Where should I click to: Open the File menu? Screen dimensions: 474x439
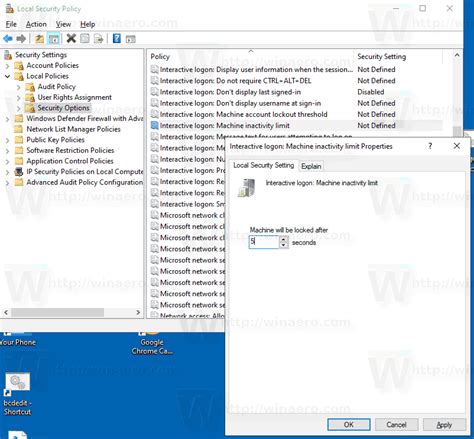[x=11, y=24]
